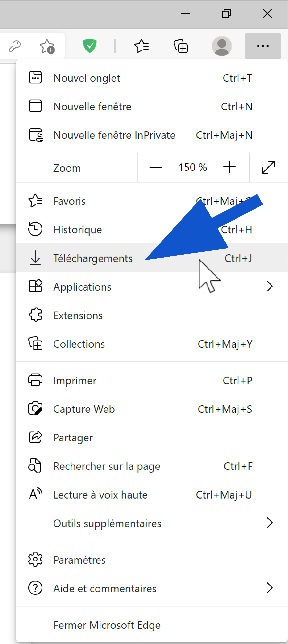Decrease zoom with the minus button

156,167
